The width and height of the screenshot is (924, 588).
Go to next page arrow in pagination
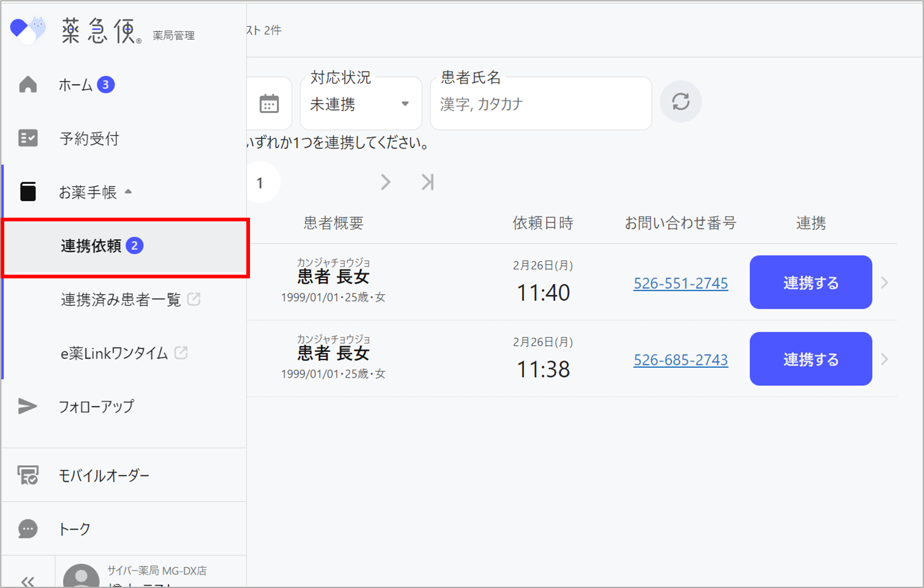(385, 182)
